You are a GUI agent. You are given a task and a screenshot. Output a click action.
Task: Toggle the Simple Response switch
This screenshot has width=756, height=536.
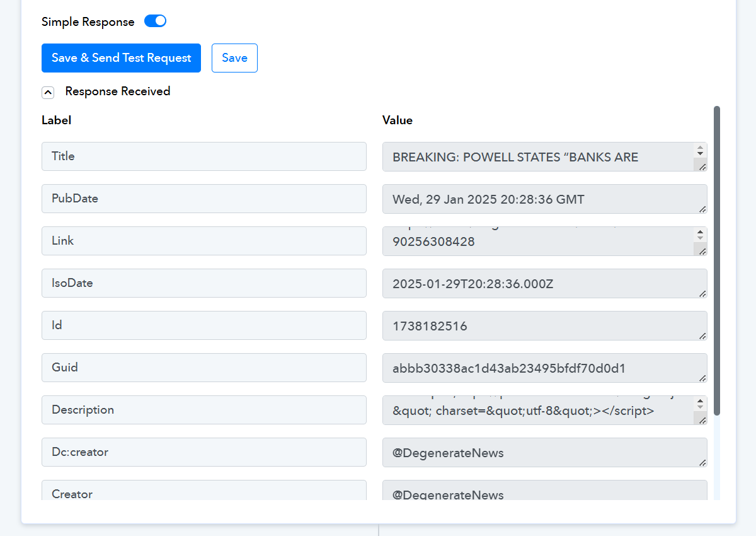155,21
